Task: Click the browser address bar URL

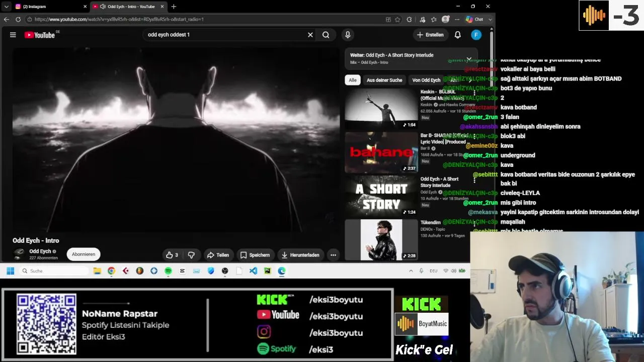Action: click(119, 19)
